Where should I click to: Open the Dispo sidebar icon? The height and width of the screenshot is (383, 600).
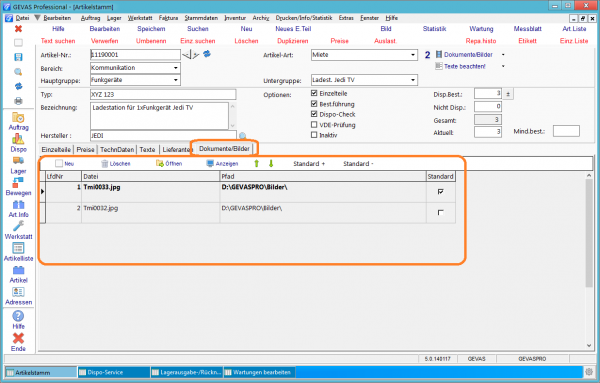click(x=18, y=143)
